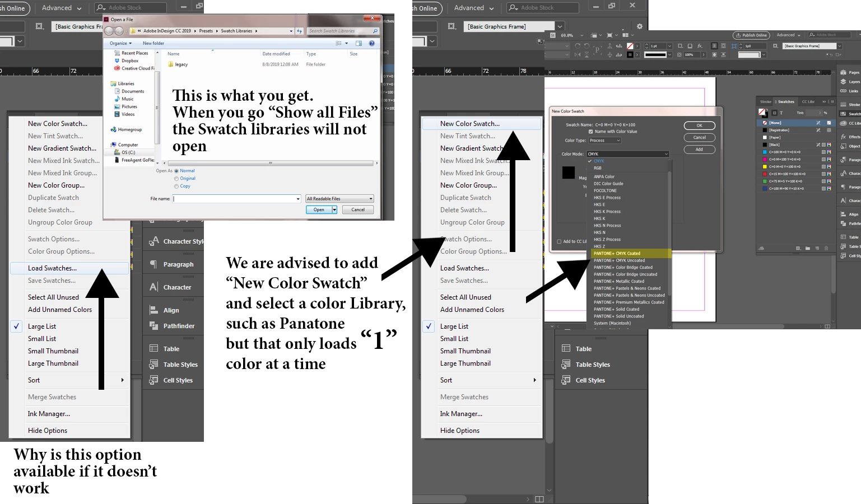Click 'formatting affects text' T icon in Swatches
The image size is (861, 504).
tap(781, 113)
